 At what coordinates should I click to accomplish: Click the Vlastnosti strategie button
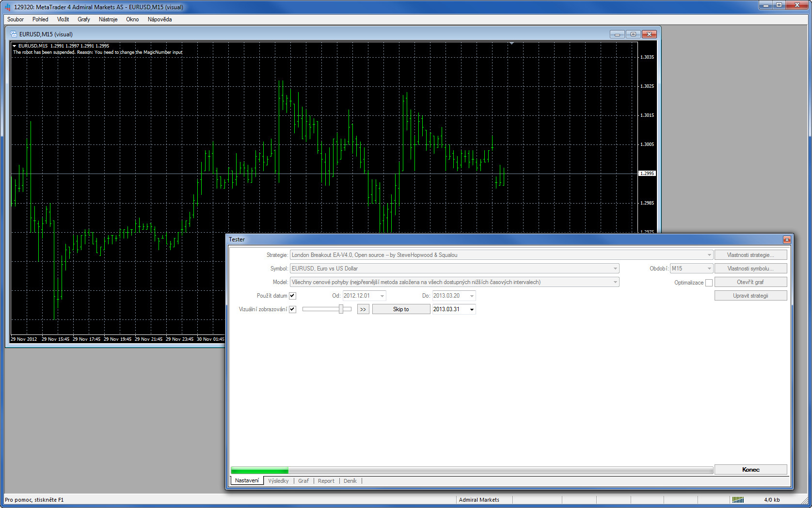[750, 255]
